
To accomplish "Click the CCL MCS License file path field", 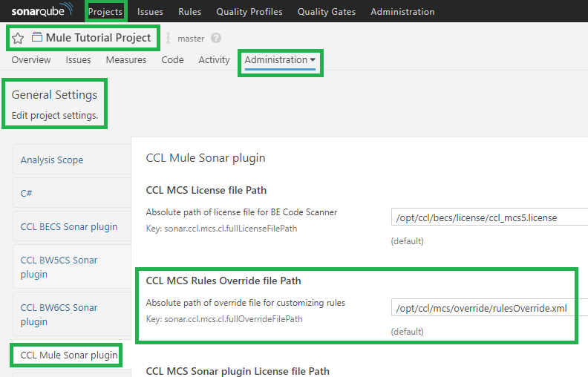I will pos(489,217).
